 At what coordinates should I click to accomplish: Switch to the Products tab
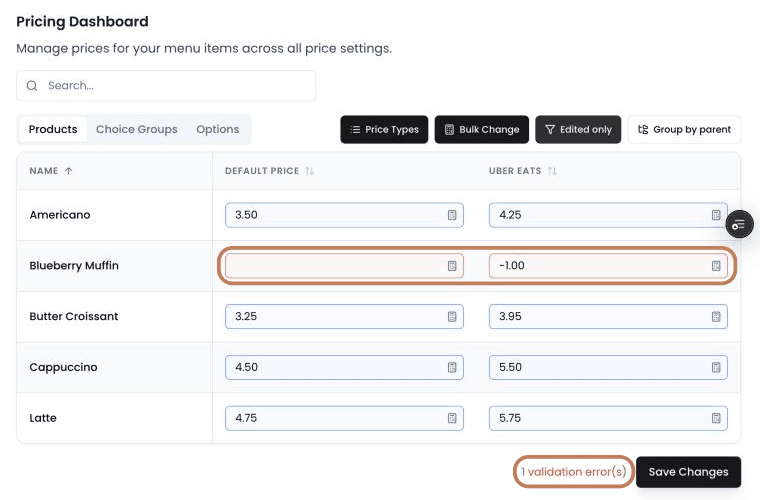click(x=53, y=129)
